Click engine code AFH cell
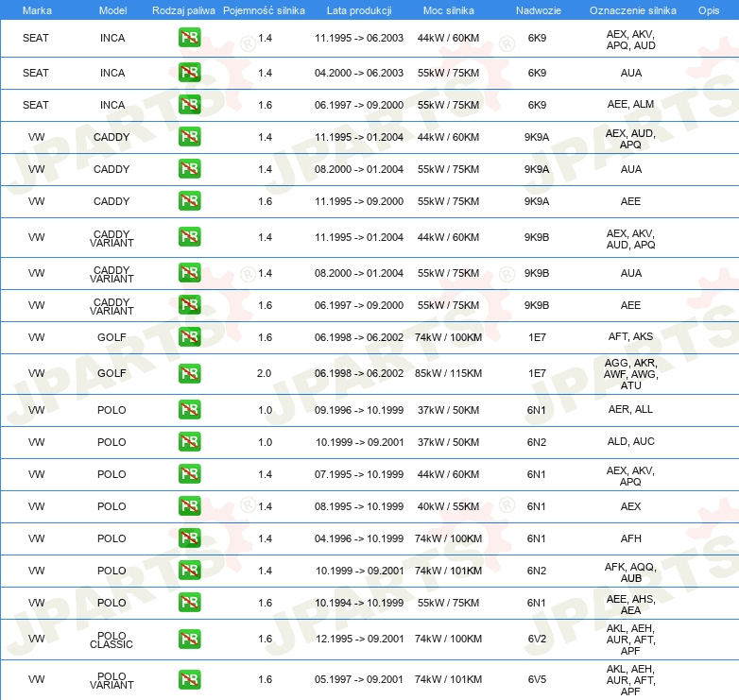The height and width of the screenshot is (700, 739). pyautogui.click(x=630, y=538)
